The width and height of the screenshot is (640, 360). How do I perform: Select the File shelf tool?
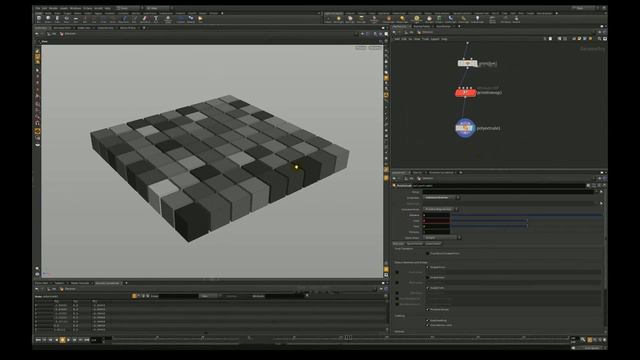coord(200,19)
